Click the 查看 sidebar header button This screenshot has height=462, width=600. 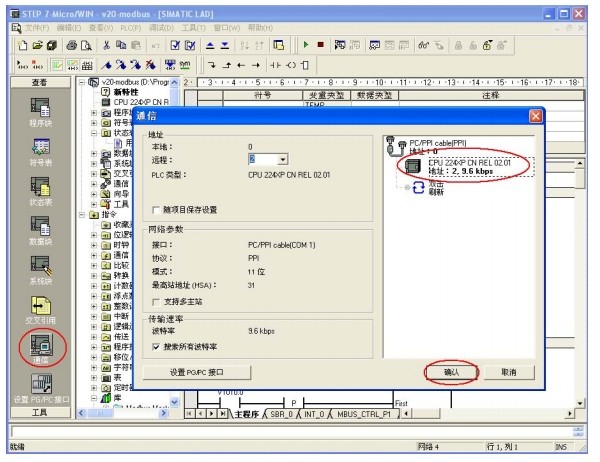(40, 82)
